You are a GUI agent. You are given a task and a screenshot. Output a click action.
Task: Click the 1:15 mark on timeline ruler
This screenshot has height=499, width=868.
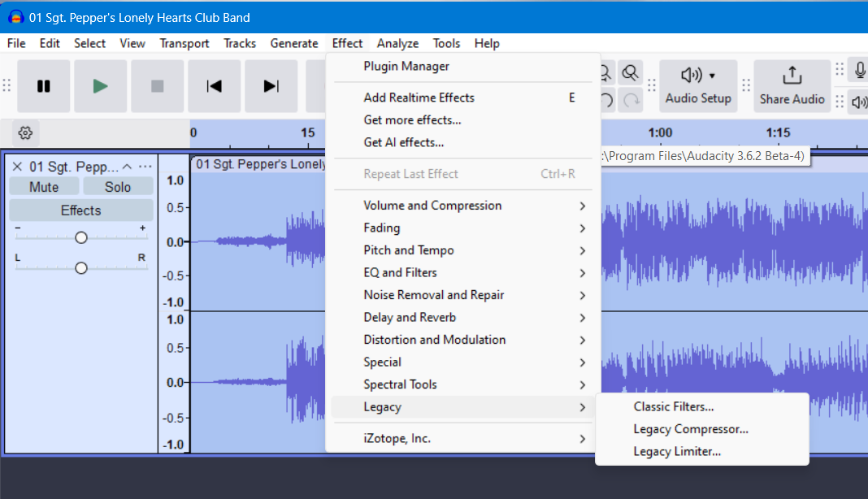click(x=778, y=133)
